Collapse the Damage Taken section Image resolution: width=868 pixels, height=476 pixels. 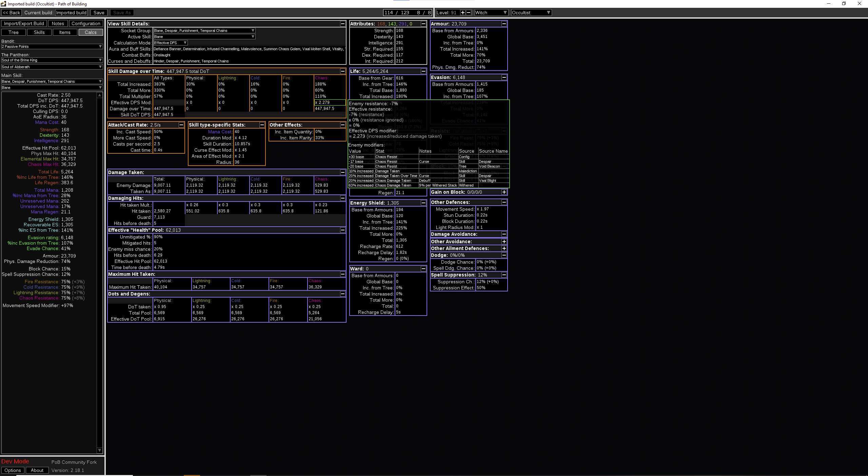point(342,172)
